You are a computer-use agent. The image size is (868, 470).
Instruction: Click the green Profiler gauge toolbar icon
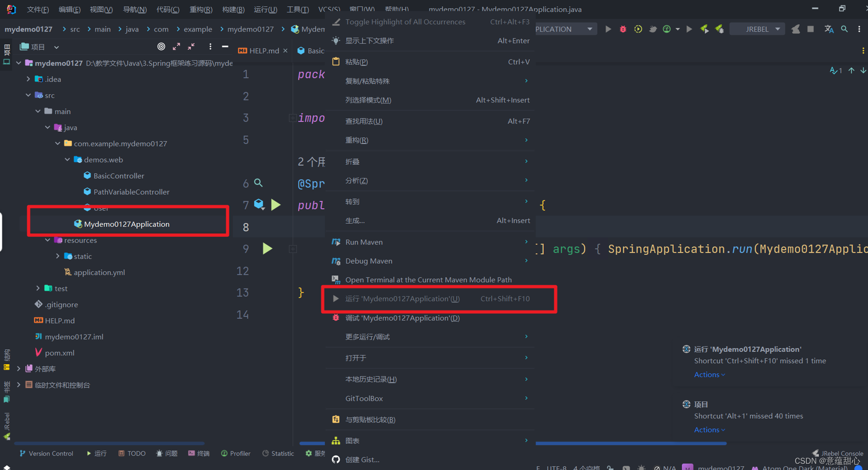[x=667, y=29]
